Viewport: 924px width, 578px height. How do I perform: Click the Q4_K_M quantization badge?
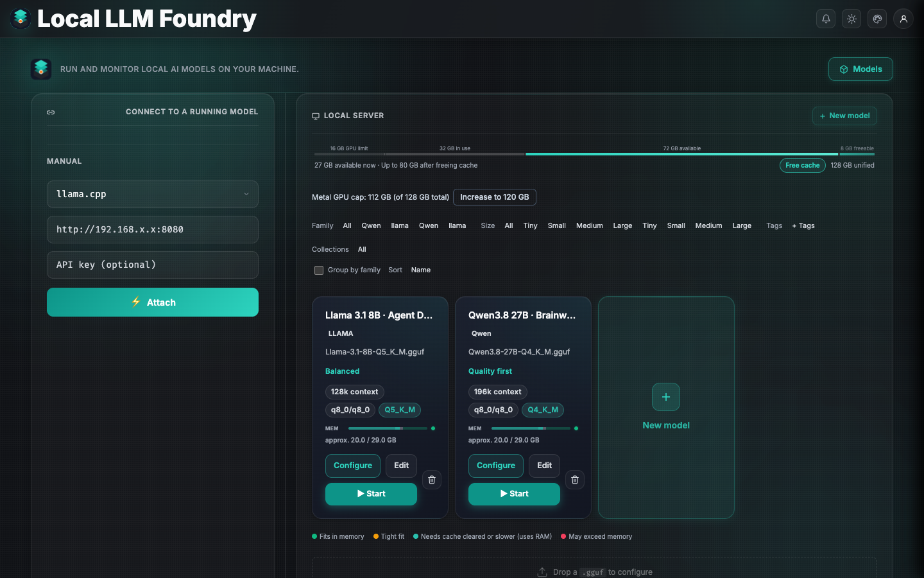click(x=543, y=410)
